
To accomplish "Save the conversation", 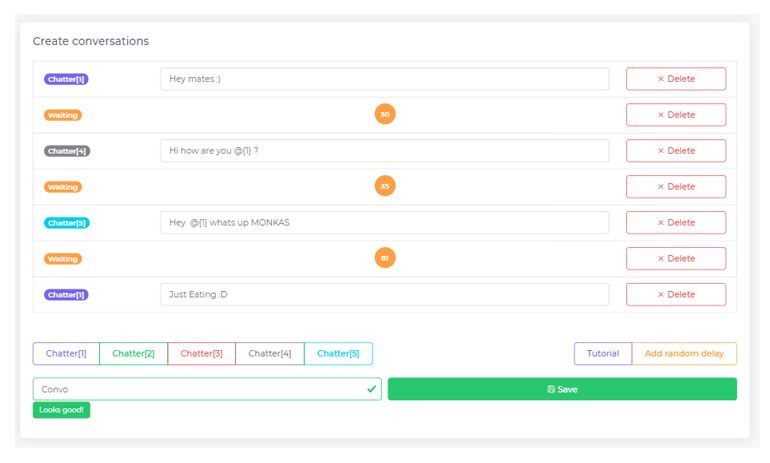I will pyautogui.click(x=562, y=389).
